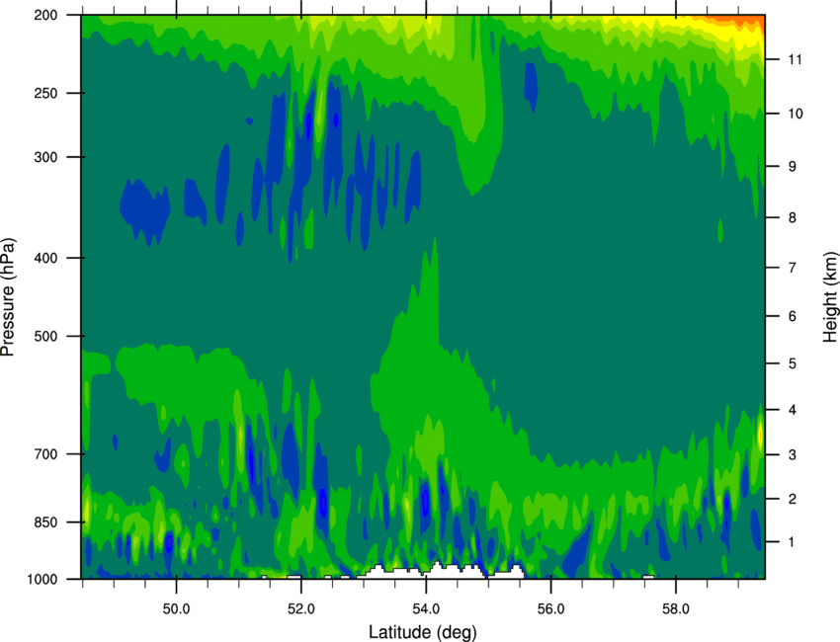Click the 56.0 latitude tick label
840x642 pixels.
(550, 608)
